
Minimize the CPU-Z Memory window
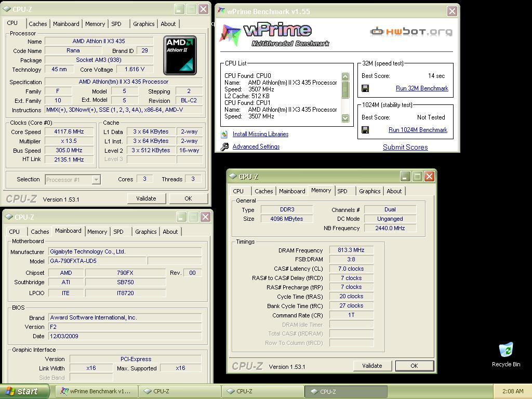[x=405, y=177]
